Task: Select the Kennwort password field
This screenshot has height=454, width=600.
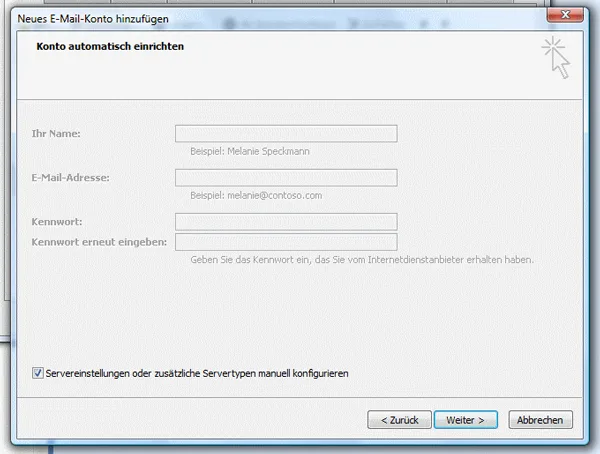Action: [x=286, y=222]
